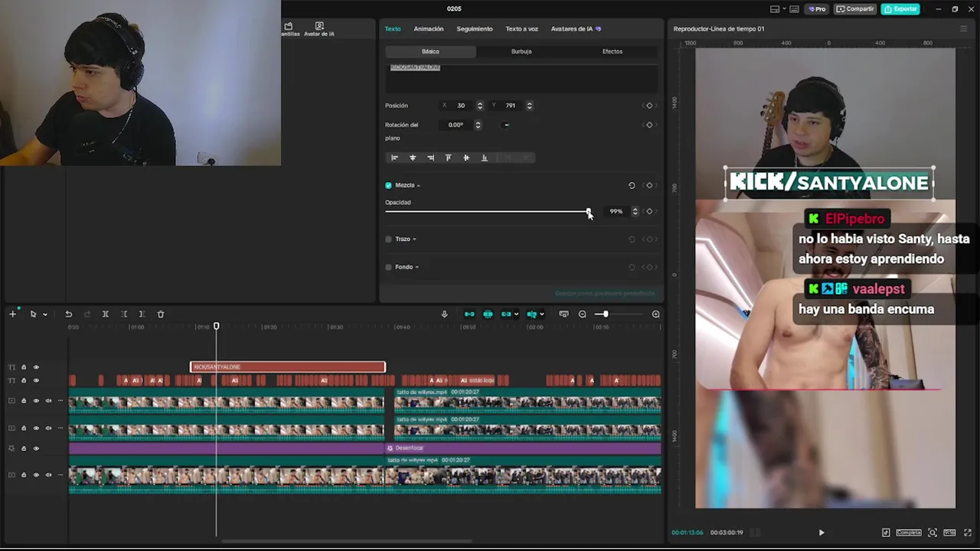Open the selection tool mode dropdown arrow
This screenshot has height=551, width=980.
pos(44,315)
